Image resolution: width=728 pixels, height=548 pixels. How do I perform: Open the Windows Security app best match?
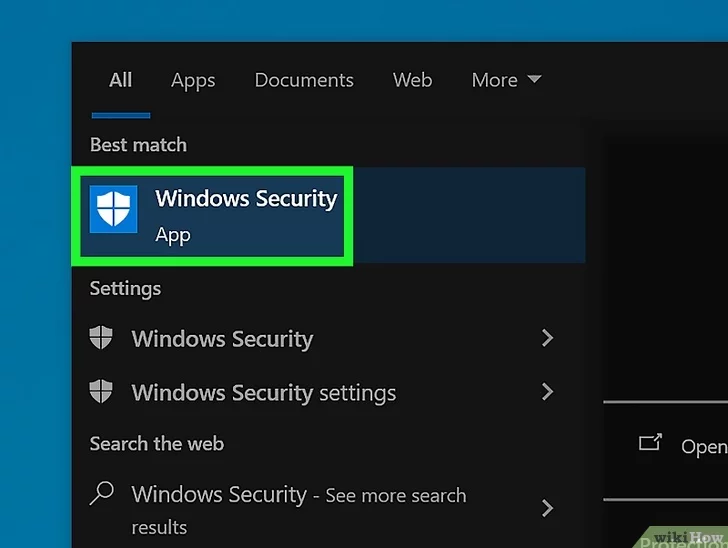(x=328, y=216)
